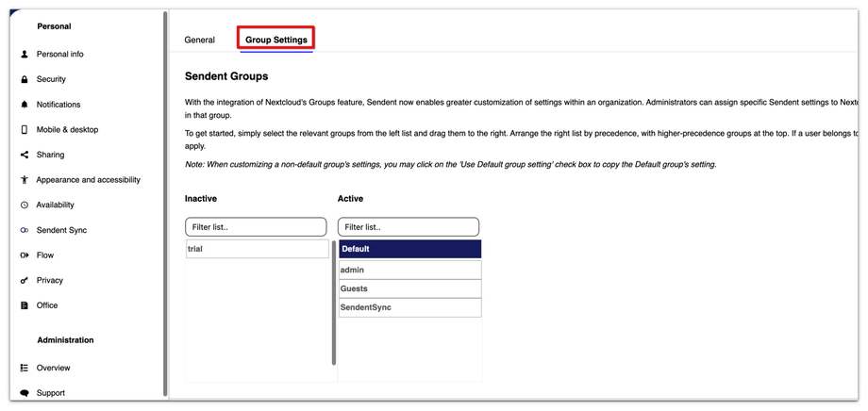Image resolution: width=868 pixels, height=411 pixels.
Task: Select the Default group in Active list
Action: [x=409, y=250]
